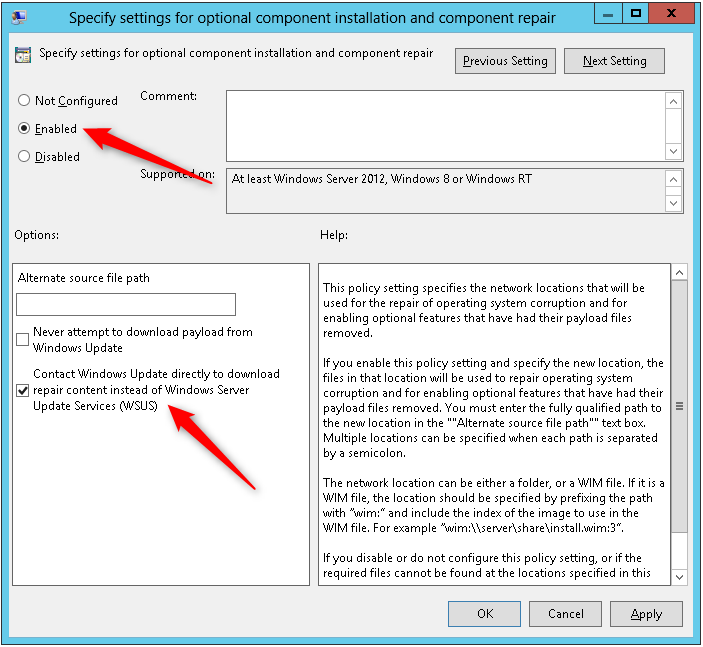Go to Previous Setting
The width and height of the screenshot is (703, 647).
pyautogui.click(x=505, y=61)
